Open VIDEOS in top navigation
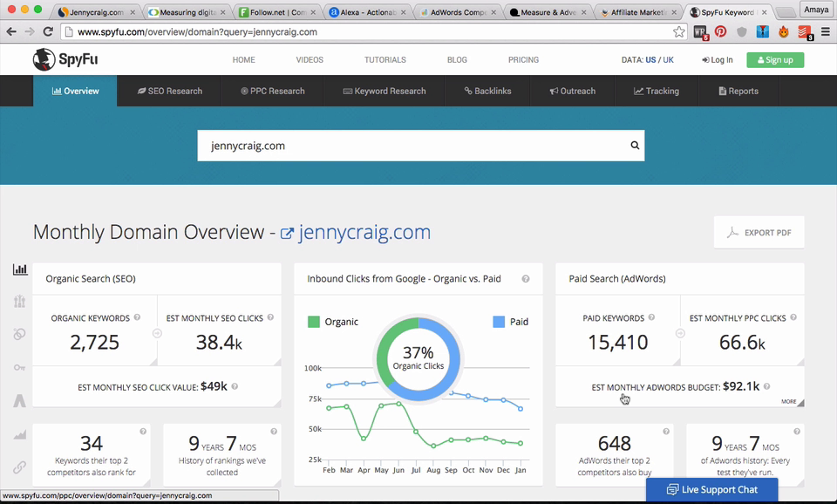 [x=310, y=60]
